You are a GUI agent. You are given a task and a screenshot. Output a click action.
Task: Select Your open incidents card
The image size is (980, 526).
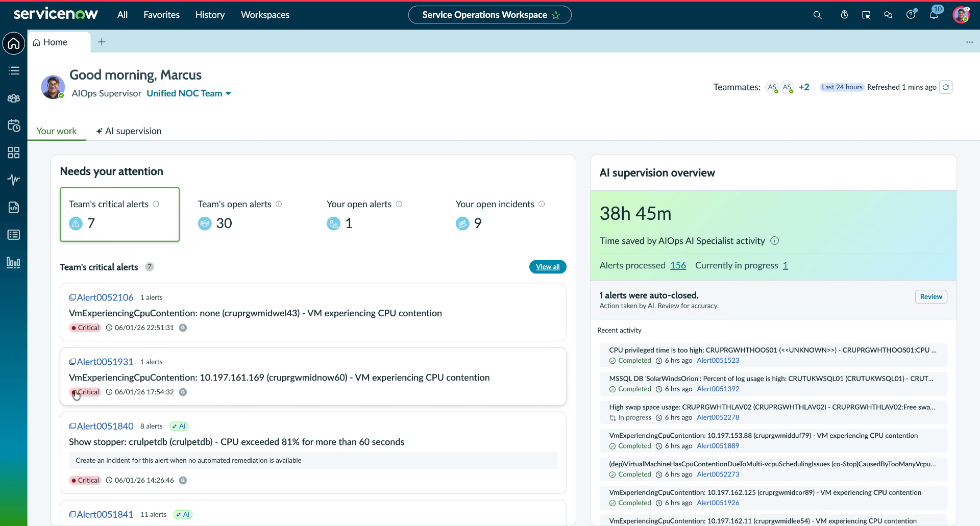[506, 214]
